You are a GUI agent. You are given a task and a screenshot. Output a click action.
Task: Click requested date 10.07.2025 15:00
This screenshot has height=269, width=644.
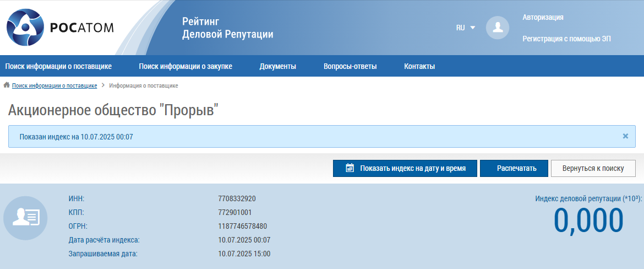(244, 254)
